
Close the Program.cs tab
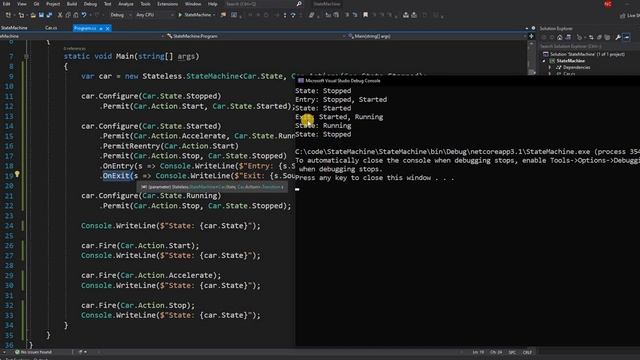107,28
